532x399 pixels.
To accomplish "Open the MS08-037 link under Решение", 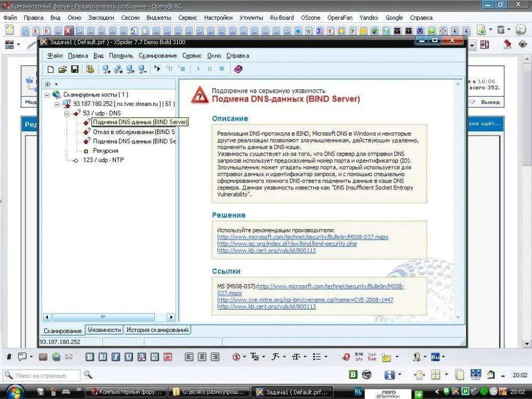I will pyautogui.click(x=303, y=237).
